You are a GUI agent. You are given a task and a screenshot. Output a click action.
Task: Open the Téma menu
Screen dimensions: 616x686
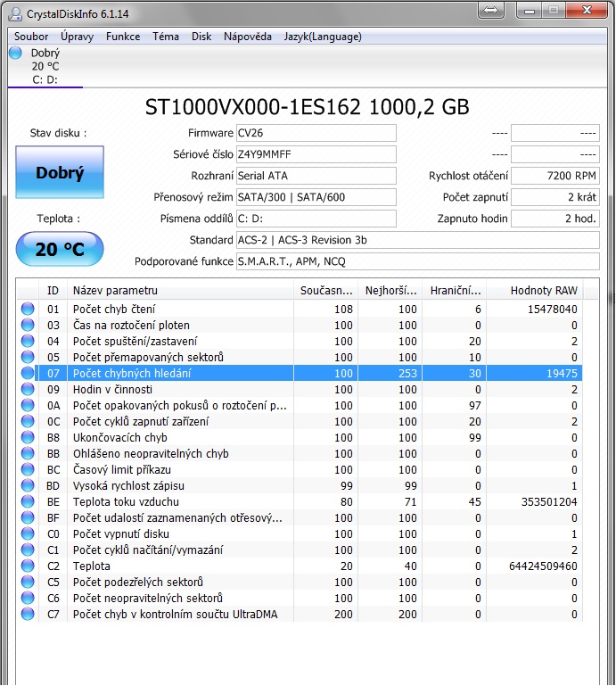coord(166,37)
